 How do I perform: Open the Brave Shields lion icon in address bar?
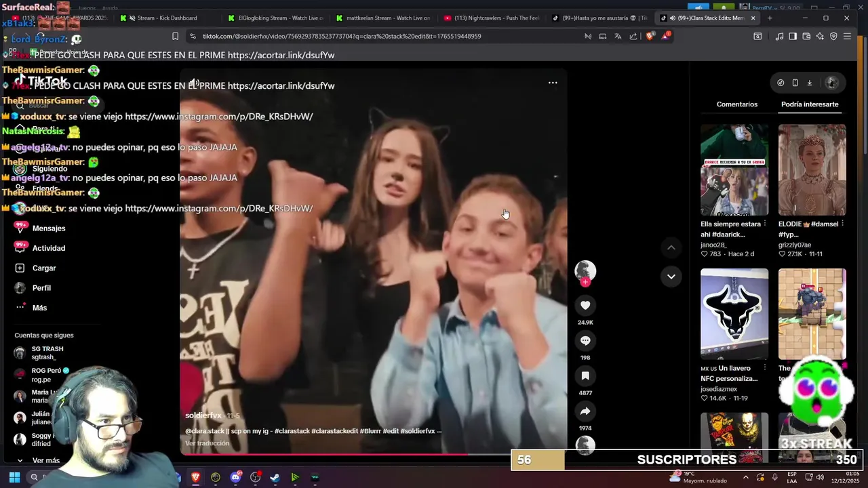coord(649,36)
